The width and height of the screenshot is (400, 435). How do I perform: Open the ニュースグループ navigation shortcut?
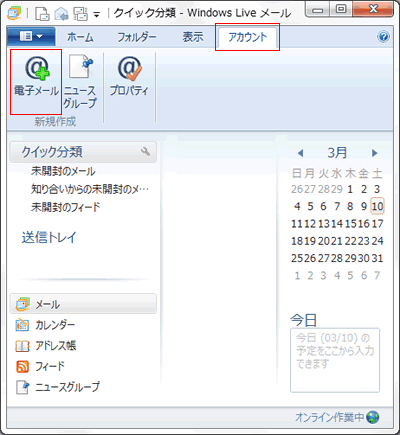point(68,387)
